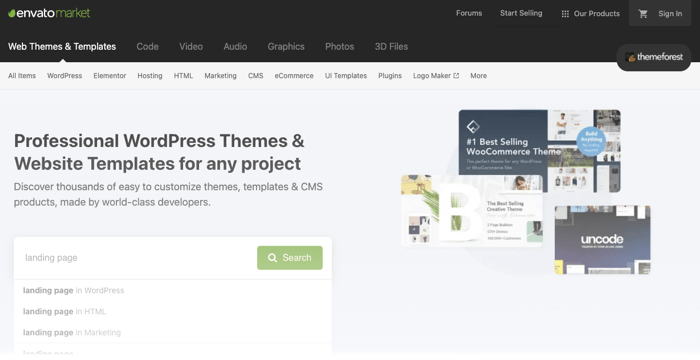Click the search field with 'landing page'
This screenshot has width=700, height=360.
pyautogui.click(x=136, y=258)
